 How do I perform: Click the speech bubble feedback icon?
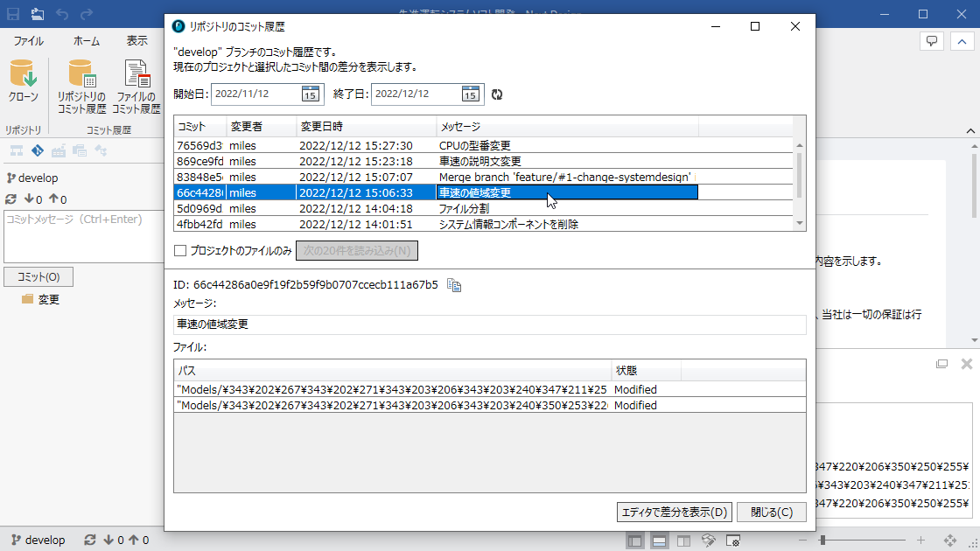click(x=931, y=42)
